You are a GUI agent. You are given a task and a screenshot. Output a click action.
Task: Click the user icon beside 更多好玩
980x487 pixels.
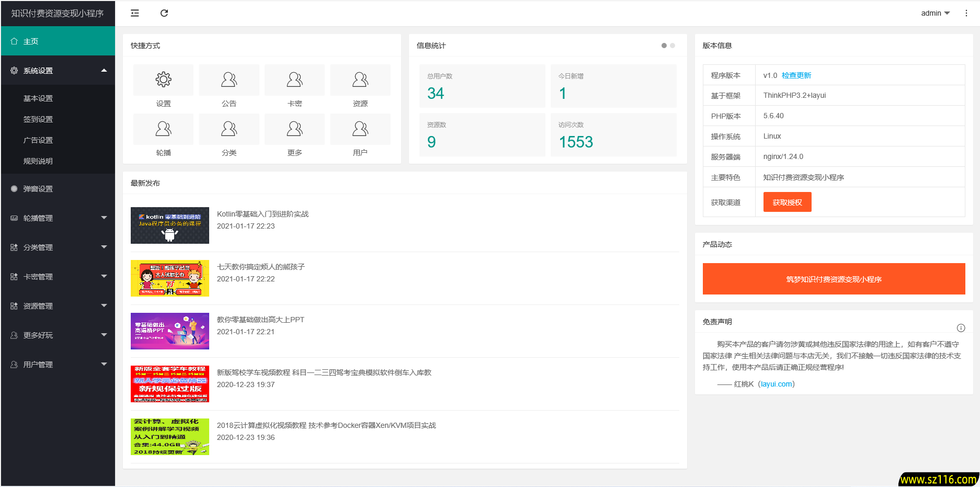coord(14,335)
